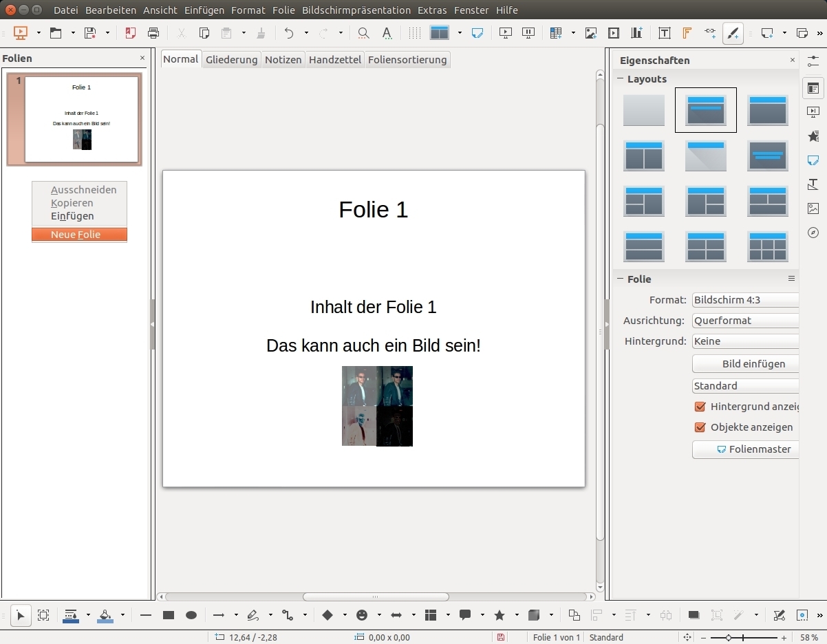
Task: Click the undo arrow icon
Action: [x=289, y=33]
